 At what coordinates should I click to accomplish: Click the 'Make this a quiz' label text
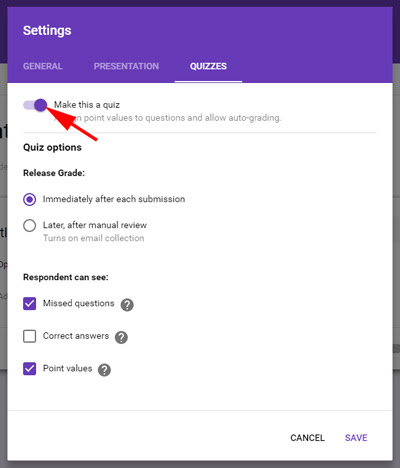[x=87, y=105]
